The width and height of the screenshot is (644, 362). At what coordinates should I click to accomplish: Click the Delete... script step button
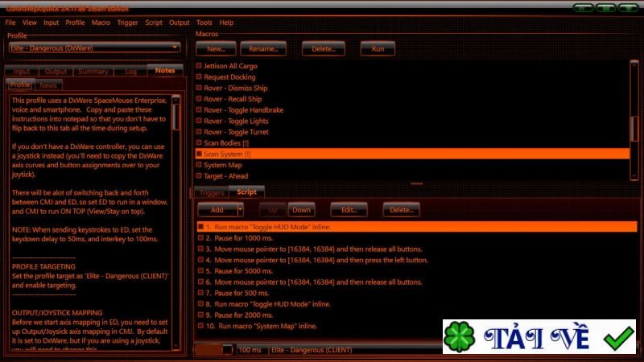coord(401,210)
